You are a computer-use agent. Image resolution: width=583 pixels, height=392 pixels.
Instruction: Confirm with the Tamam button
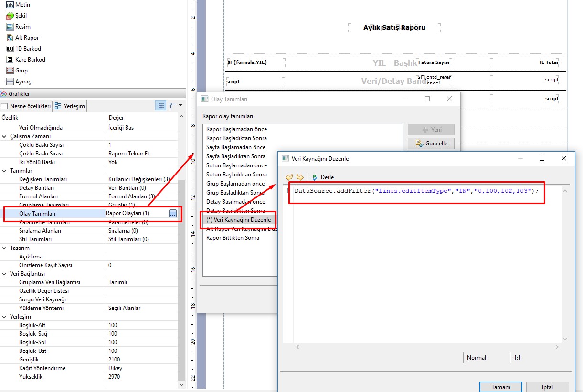(x=501, y=387)
